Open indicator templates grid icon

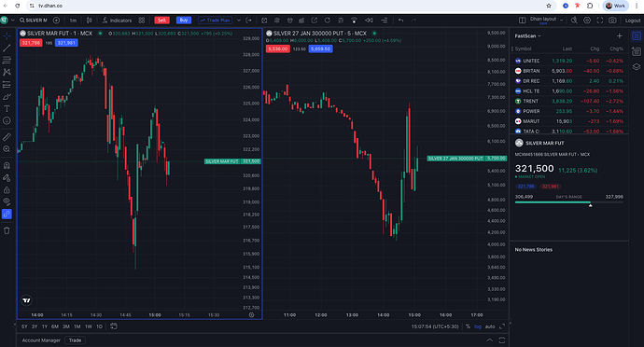click(x=142, y=21)
